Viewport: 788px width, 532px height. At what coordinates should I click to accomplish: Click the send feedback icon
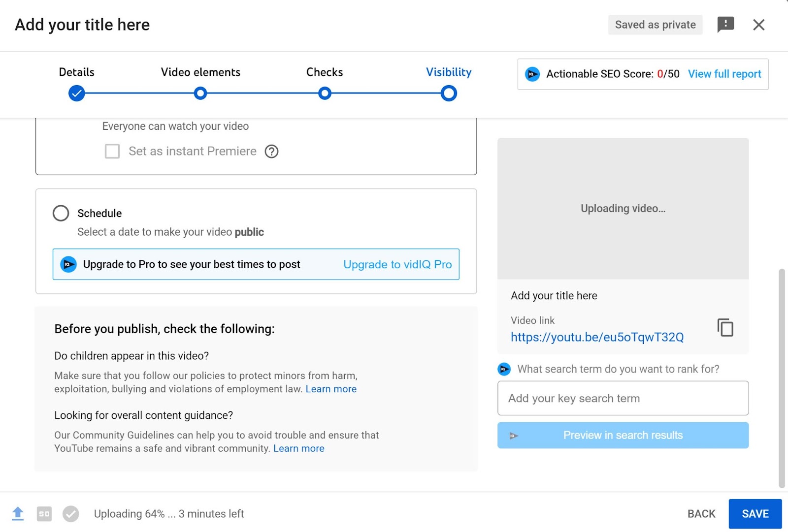725,25
